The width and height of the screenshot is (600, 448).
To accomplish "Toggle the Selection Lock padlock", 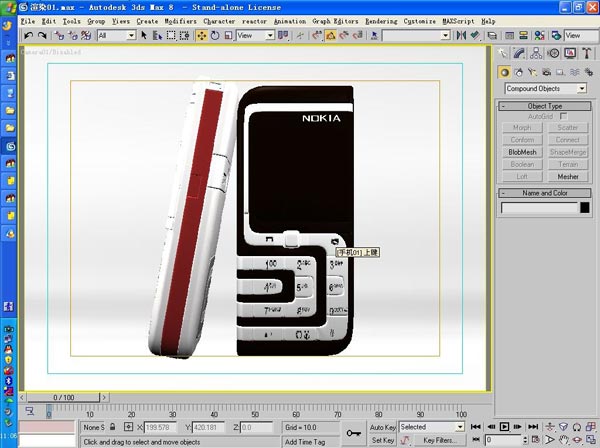I will 112,427.
